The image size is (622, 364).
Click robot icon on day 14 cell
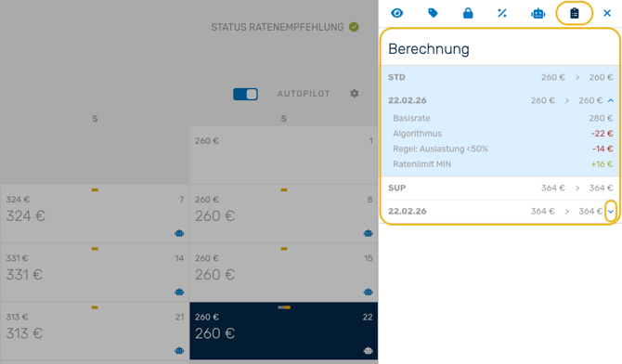[179, 292]
